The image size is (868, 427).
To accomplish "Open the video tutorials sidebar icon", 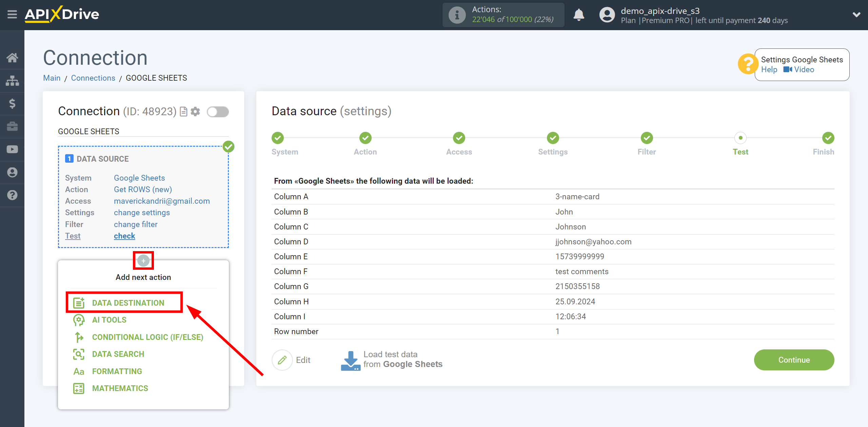I will (12, 149).
